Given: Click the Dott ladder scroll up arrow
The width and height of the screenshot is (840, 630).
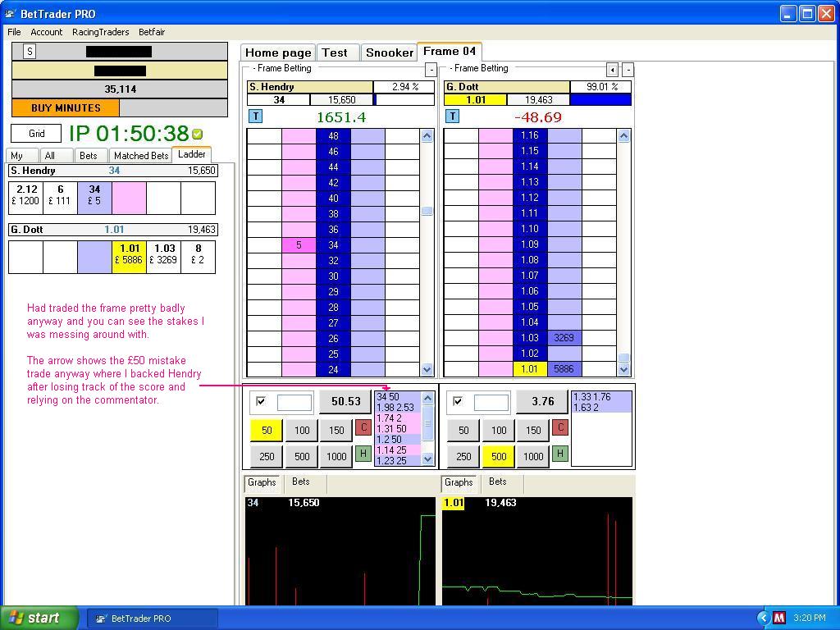Looking at the screenshot, I should point(623,136).
